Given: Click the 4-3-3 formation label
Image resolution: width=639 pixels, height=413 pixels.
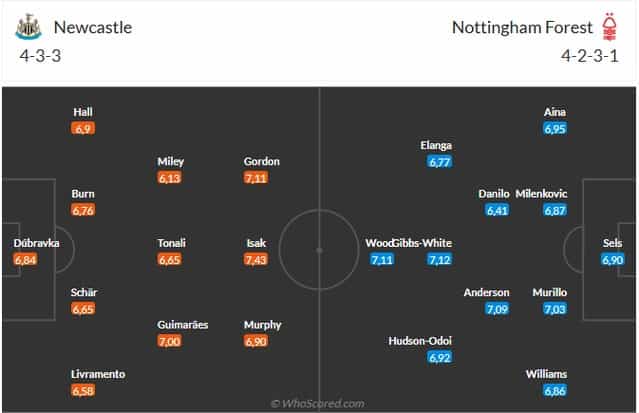Looking at the screenshot, I should [x=40, y=56].
